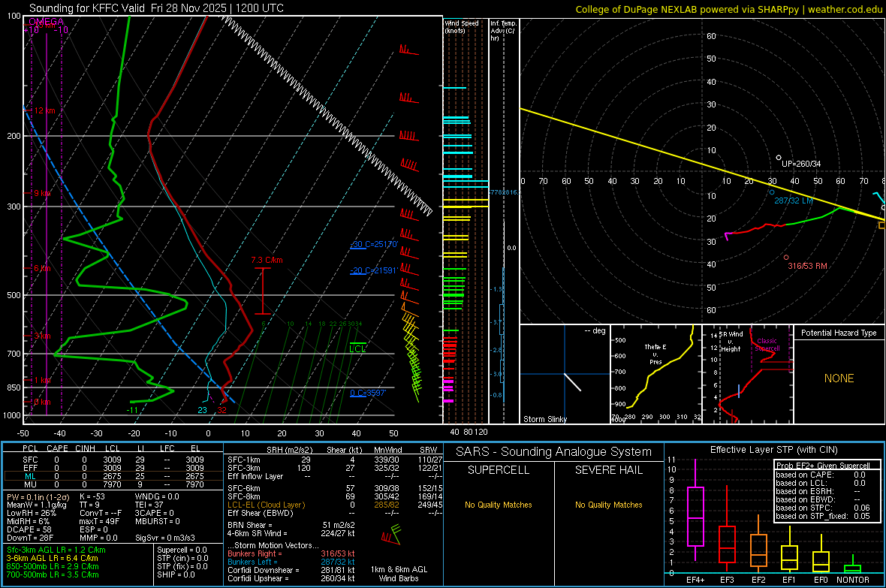Click the surface temperature value '32'

click(x=221, y=410)
